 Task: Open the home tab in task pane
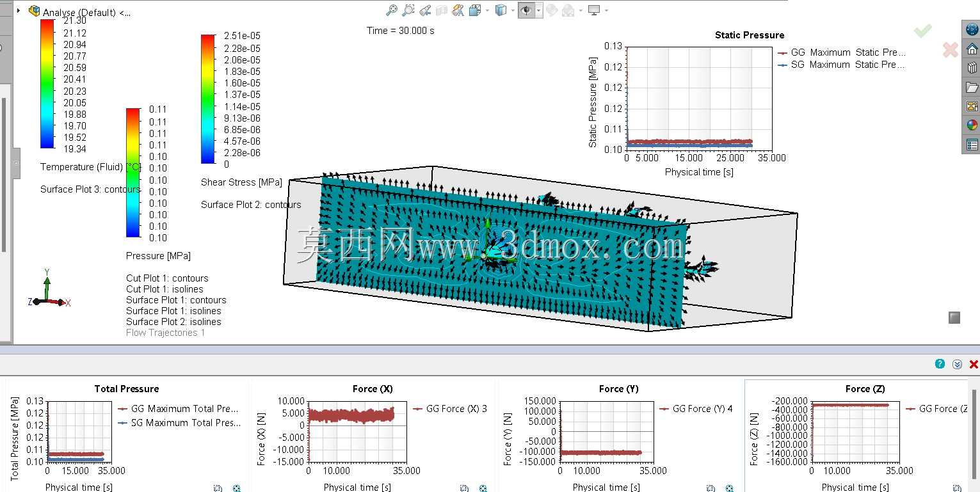pos(972,49)
